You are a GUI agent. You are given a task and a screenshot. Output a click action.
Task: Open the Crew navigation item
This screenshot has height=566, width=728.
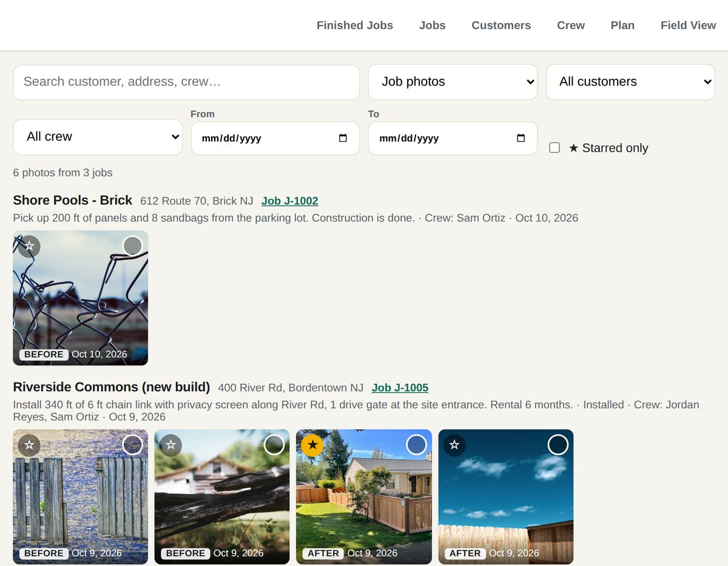[x=571, y=25]
